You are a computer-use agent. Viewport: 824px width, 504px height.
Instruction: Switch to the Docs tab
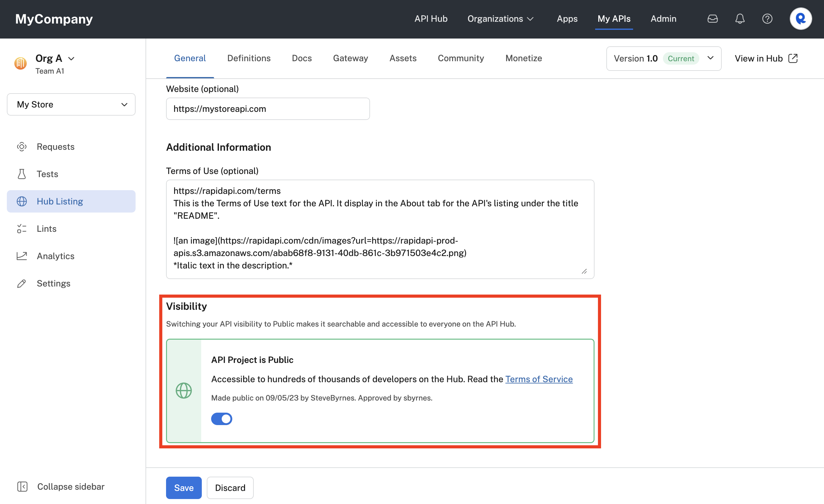coord(302,58)
